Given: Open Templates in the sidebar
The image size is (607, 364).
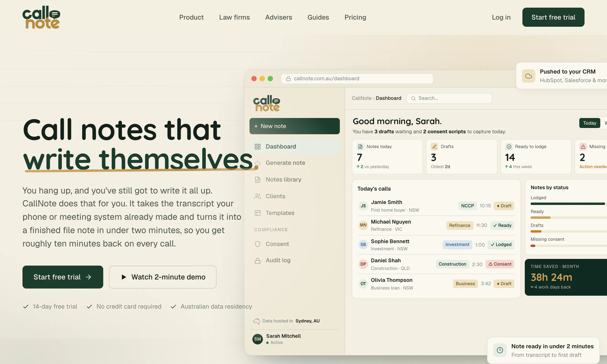Looking at the screenshot, I should 294,213.
